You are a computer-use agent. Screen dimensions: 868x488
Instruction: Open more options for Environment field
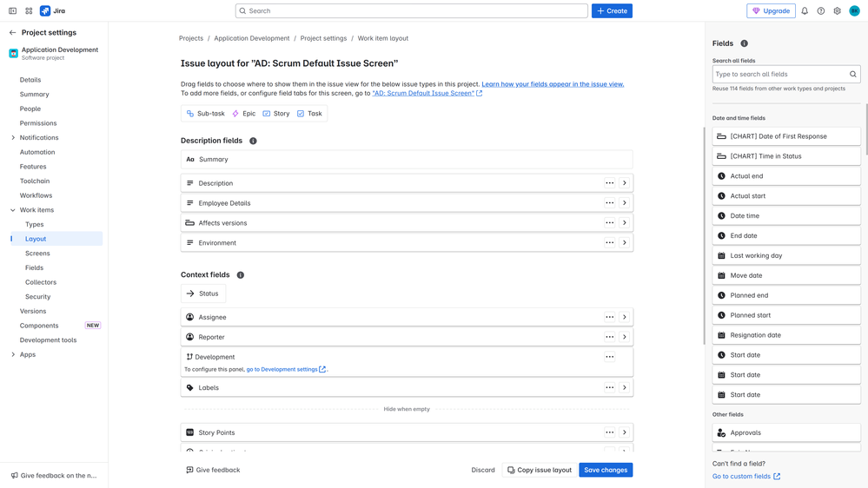click(609, 243)
